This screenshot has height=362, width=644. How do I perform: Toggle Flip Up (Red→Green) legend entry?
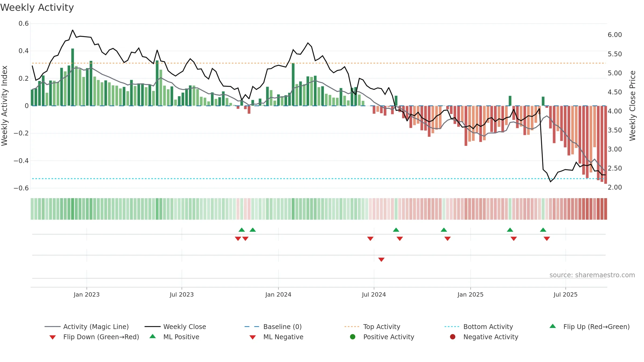[x=589, y=327]
